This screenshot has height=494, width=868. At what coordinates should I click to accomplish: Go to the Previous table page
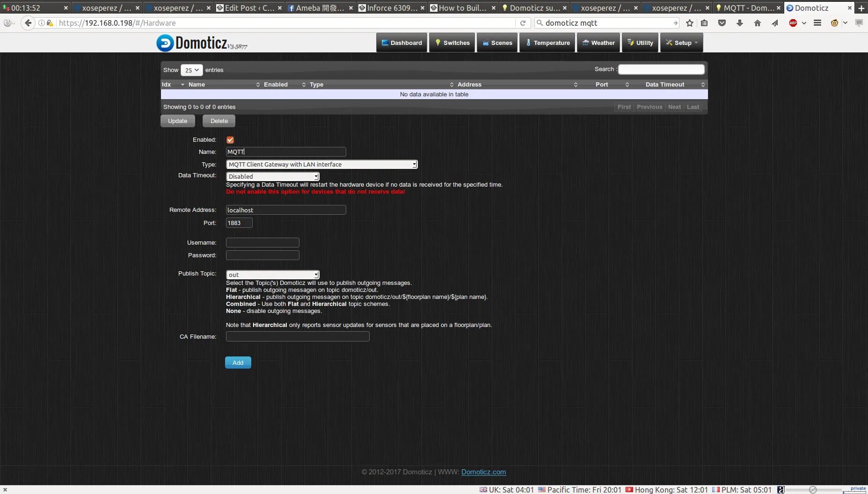click(649, 107)
